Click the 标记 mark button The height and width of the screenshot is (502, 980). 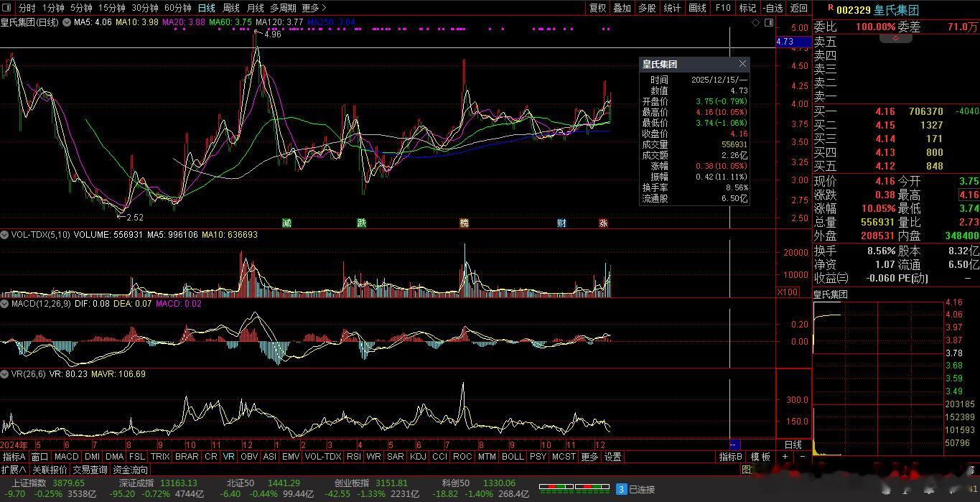[747, 8]
